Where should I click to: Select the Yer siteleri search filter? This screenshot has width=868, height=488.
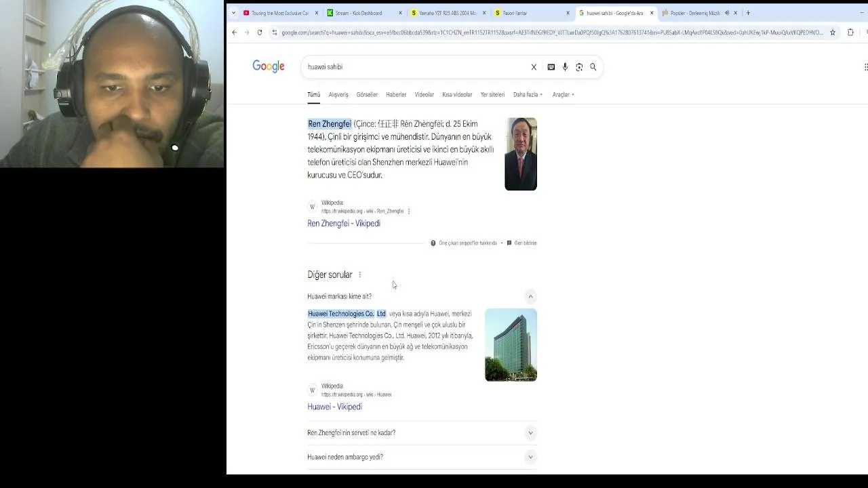tap(492, 95)
